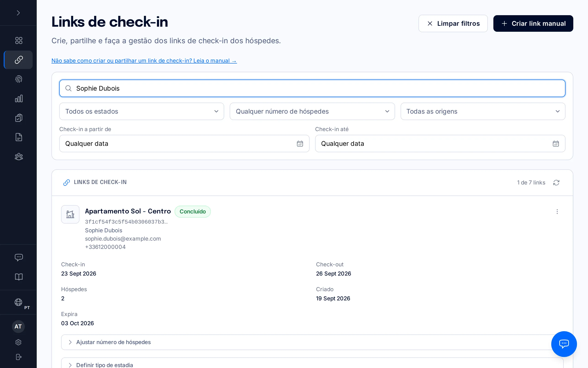
Task: Open the clipboard checklist icon in the sidebar
Action: (19, 118)
